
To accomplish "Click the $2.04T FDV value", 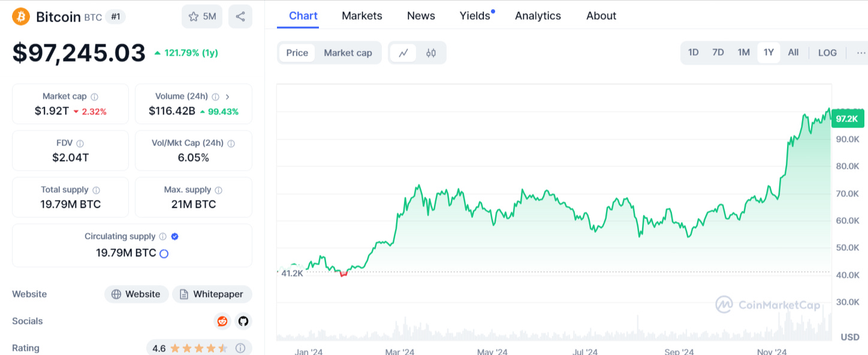I will [x=70, y=158].
